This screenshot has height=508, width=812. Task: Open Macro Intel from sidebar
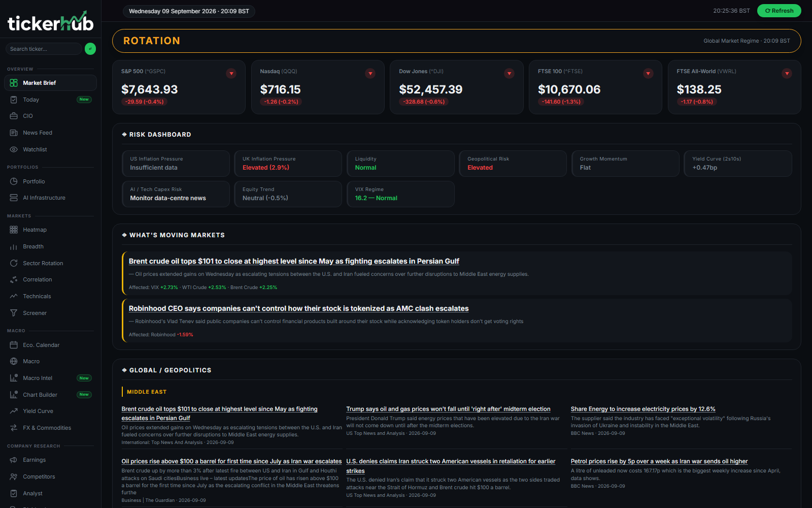click(x=50, y=378)
